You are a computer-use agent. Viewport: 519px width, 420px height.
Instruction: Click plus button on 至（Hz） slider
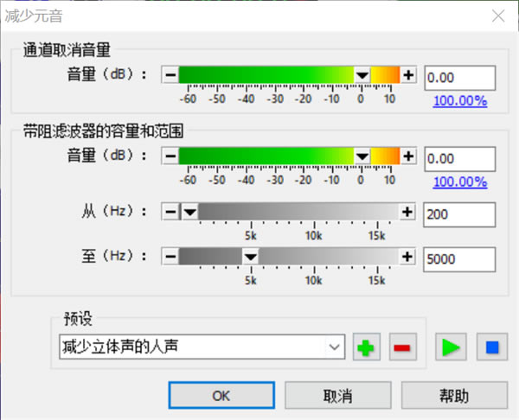pyautogui.click(x=406, y=256)
